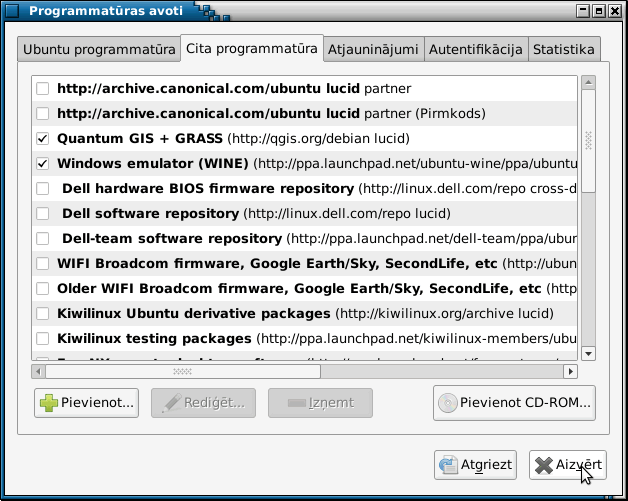628x501 pixels.
Task: Click the greyed Izņemt button
Action: click(x=320, y=403)
